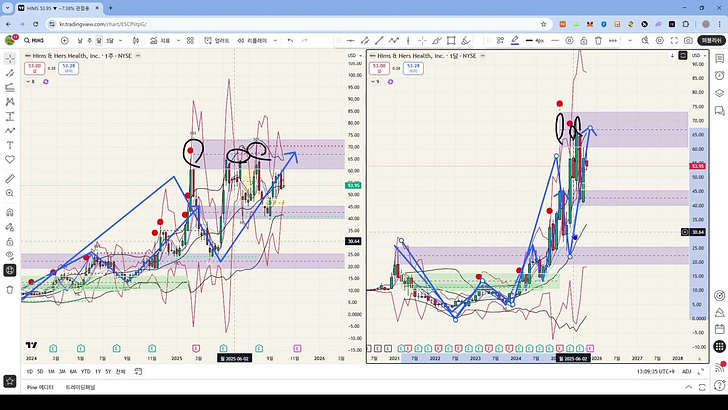Select the heart icons tool in left sidebar
Screen dimensions: 728x410
click(10, 159)
